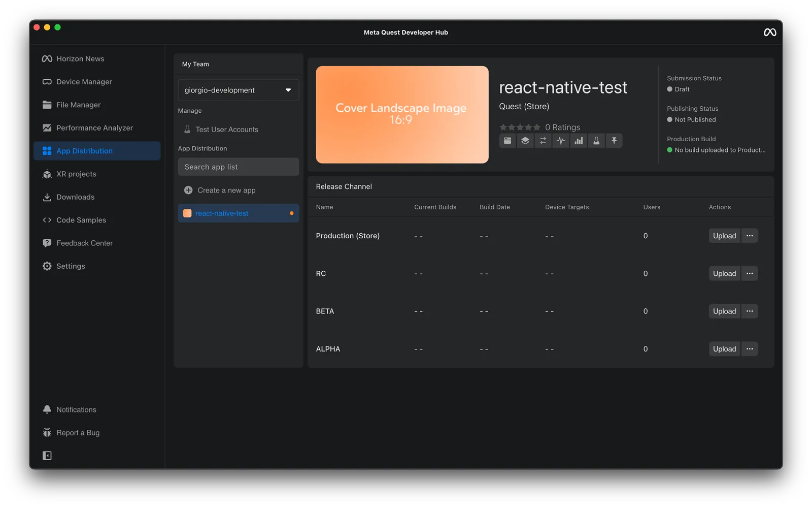Image resolution: width=812 pixels, height=508 pixels.
Task: Click the XR projects cube icon
Action: 47,174
